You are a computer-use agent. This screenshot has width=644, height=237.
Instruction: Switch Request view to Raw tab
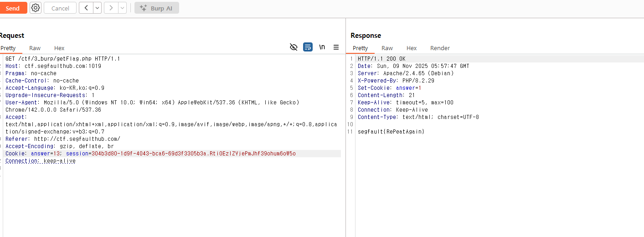pyautogui.click(x=35, y=48)
